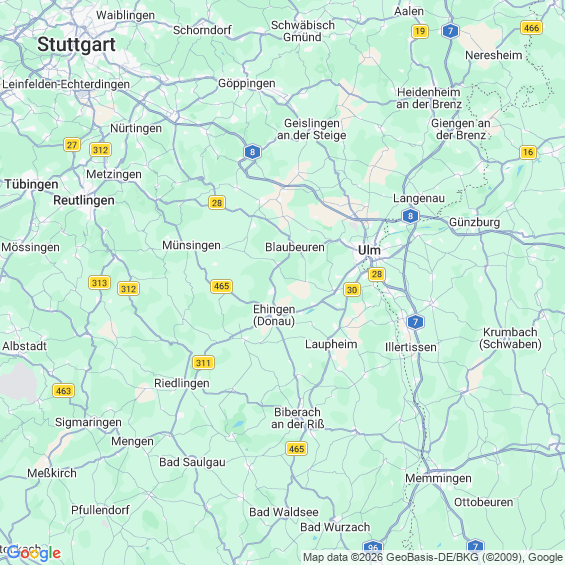Click the A8 shield near Geislingen
The width and height of the screenshot is (565, 565).
point(252,152)
